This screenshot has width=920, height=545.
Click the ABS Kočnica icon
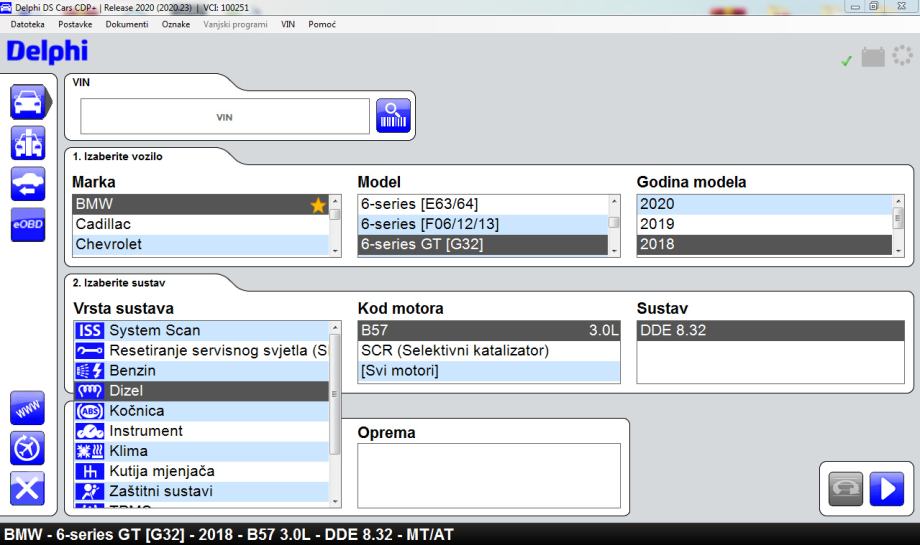(90, 411)
